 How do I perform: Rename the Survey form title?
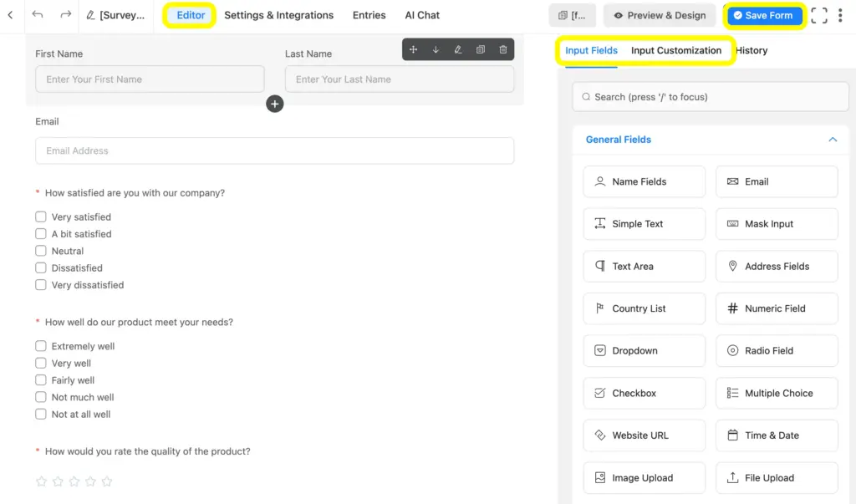tap(115, 15)
